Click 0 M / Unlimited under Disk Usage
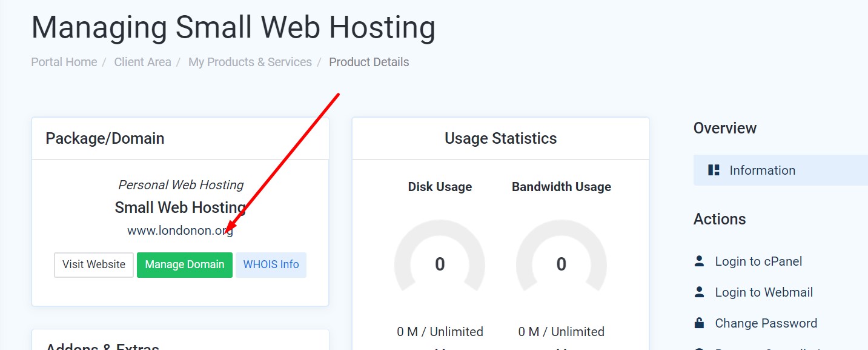The width and height of the screenshot is (868, 350). pos(440,332)
